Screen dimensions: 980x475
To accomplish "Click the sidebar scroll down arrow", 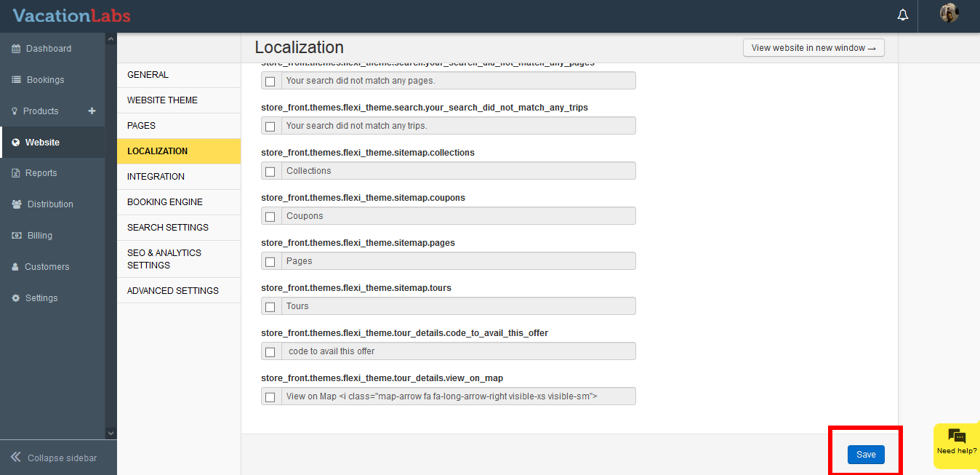I will [x=111, y=434].
